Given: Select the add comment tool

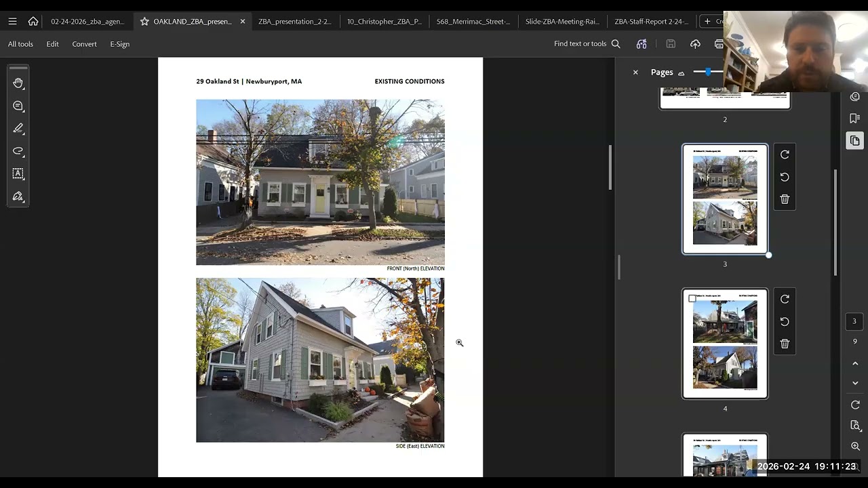Looking at the screenshot, I should tap(18, 106).
